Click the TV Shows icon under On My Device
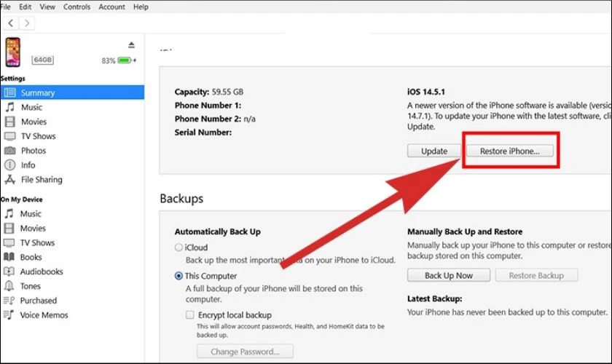 (x=9, y=242)
